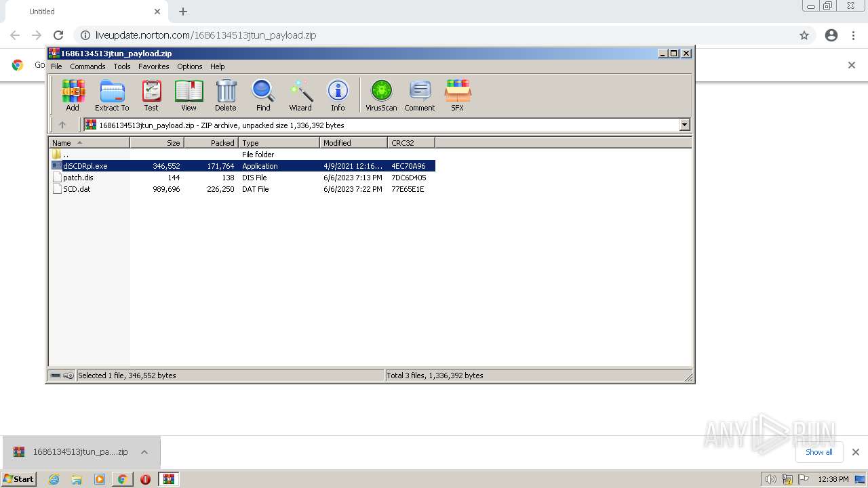Open Windows Explorer folder from taskbar
Screen dimensions: 868x488
pos(77,479)
